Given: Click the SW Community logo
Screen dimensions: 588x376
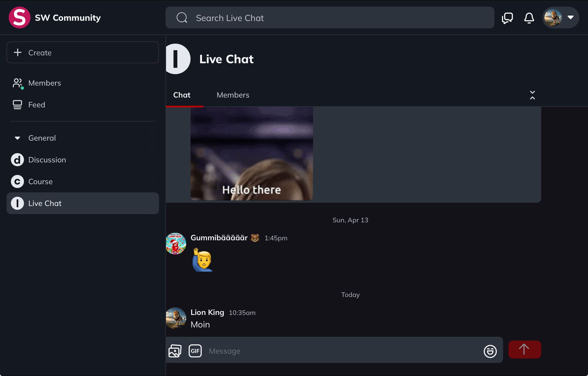Looking at the screenshot, I should pos(19,17).
